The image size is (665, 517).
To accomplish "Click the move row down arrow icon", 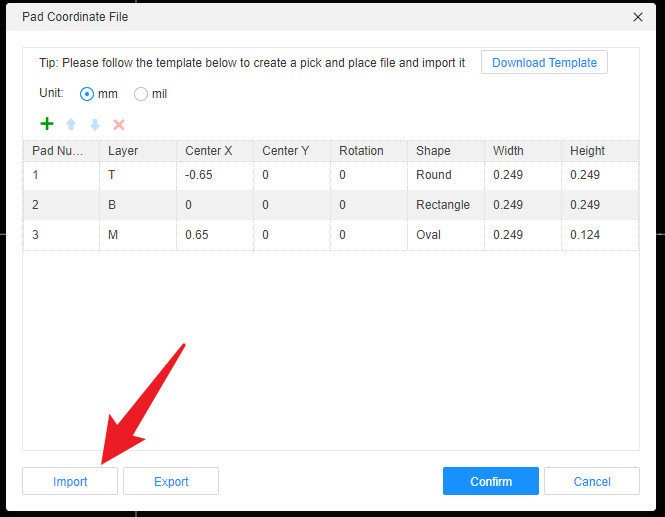I will coord(95,124).
